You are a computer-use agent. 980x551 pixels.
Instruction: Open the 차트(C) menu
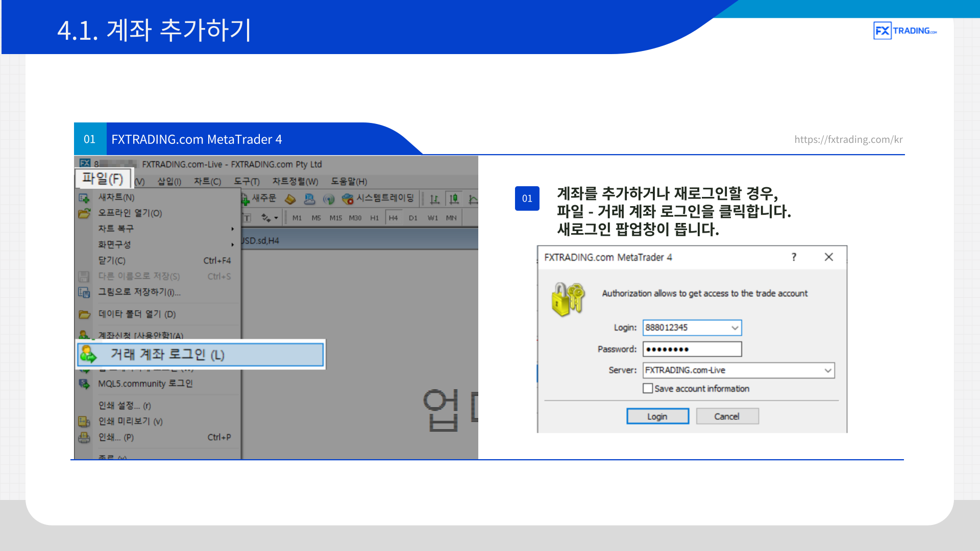207,182
